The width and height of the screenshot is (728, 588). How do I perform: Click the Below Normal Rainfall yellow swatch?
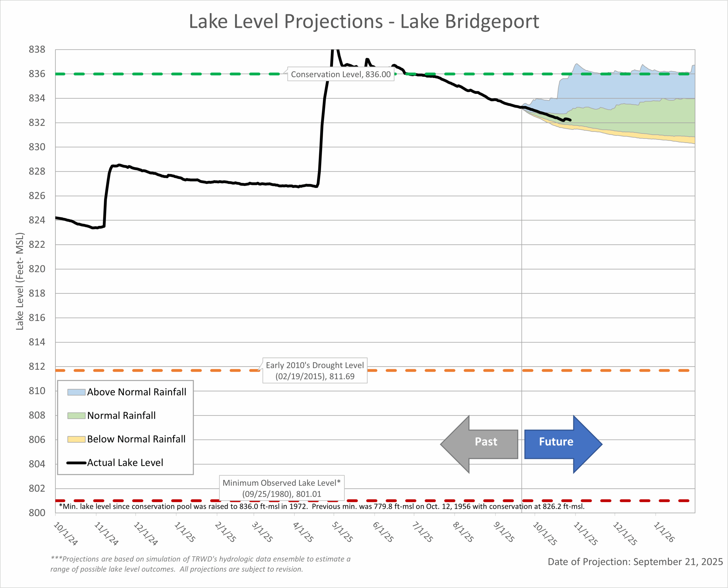point(76,439)
